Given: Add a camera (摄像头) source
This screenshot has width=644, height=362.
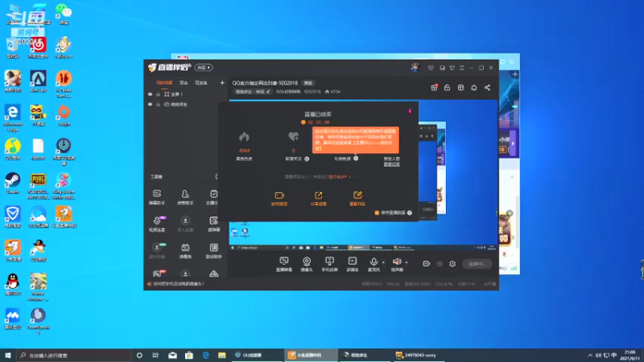Looking at the screenshot, I should [x=307, y=264].
